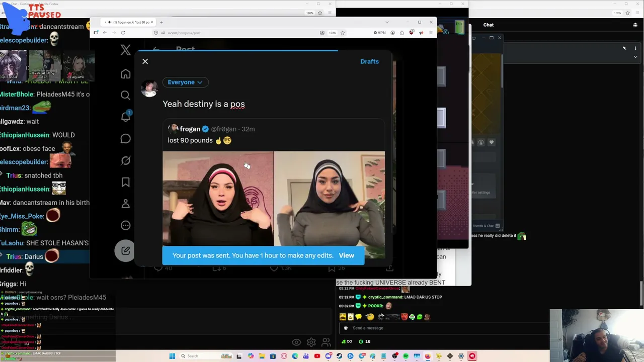Open Profile icon in X sidebar
This screenshot has height=362, width=644.
point(125,204)
